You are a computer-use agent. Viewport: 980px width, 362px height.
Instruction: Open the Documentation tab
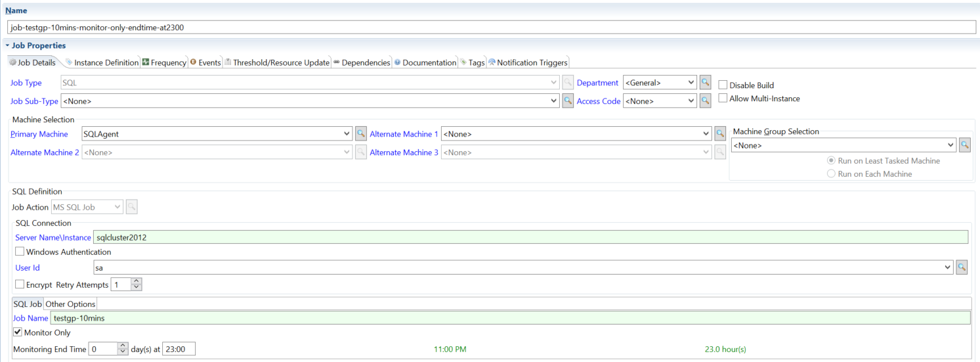(425, 62)
